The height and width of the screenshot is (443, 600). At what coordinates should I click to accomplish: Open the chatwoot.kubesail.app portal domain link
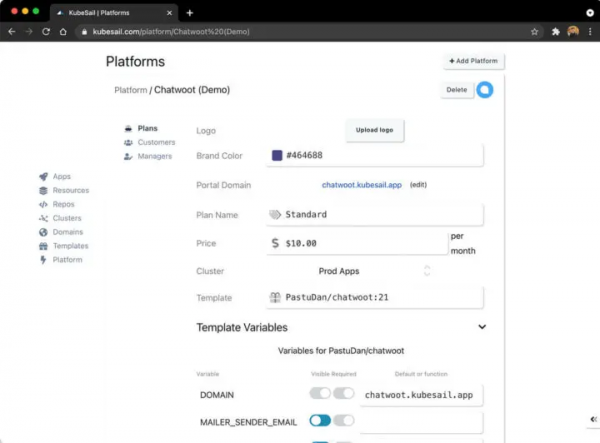point(361,185)
